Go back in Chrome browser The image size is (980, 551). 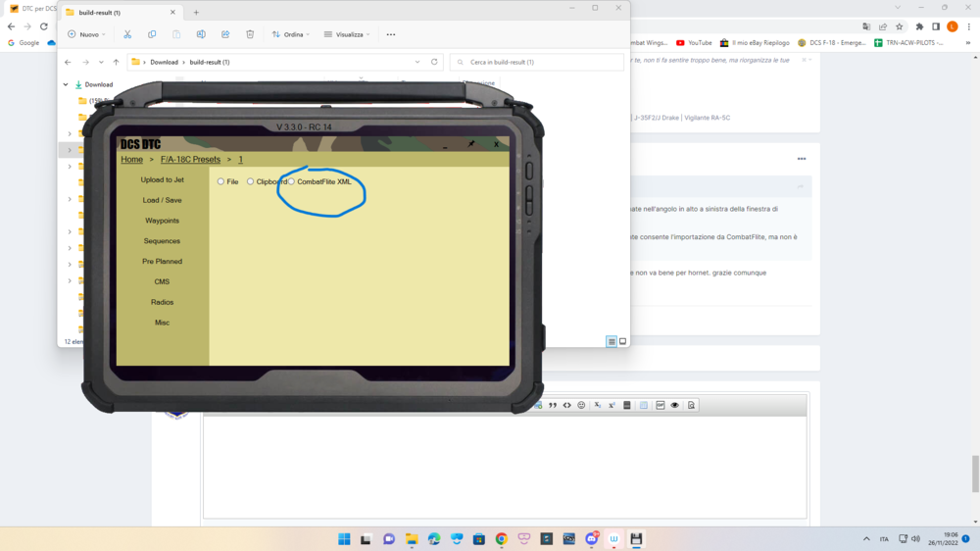pyautogui.click(x=11, y=26)
